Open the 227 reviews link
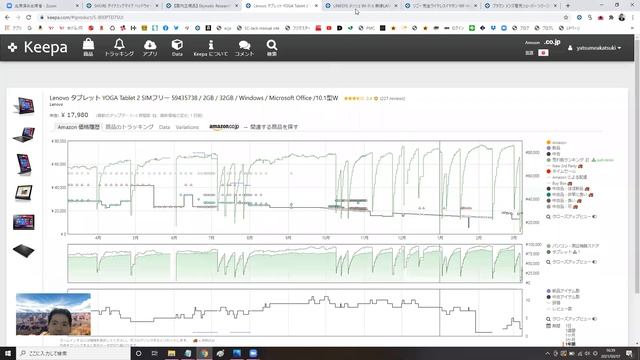The height and width of the screenshot is (360, 640). [x=392, y=98]
